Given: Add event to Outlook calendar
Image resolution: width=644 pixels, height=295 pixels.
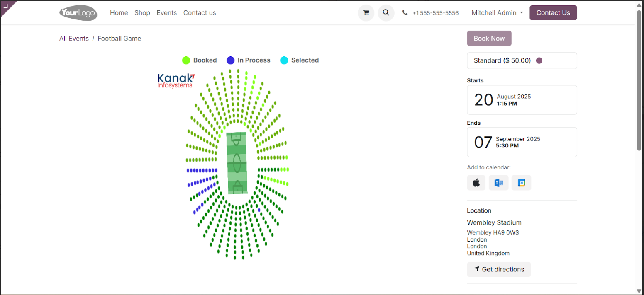Looking at the screenshot, I should point(498,183).
